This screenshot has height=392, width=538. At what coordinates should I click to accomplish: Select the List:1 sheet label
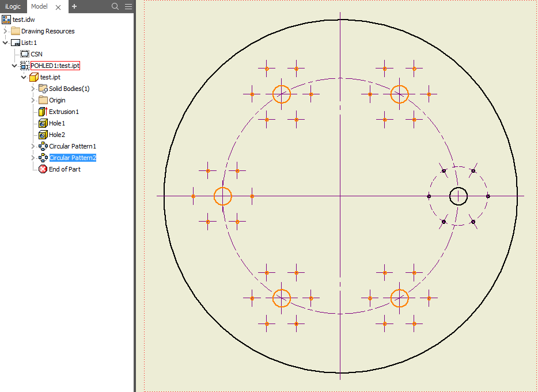click(x=29, y=43)
